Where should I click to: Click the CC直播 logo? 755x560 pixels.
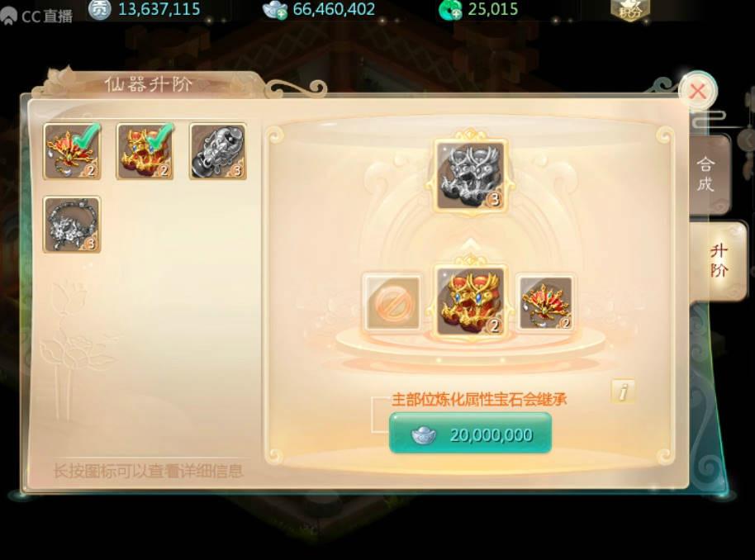(x=36, y=16)
